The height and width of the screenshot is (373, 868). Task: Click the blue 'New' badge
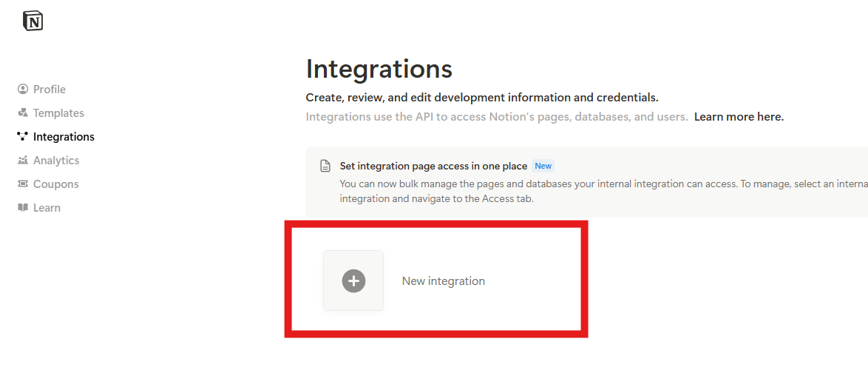tap(543, 166)
